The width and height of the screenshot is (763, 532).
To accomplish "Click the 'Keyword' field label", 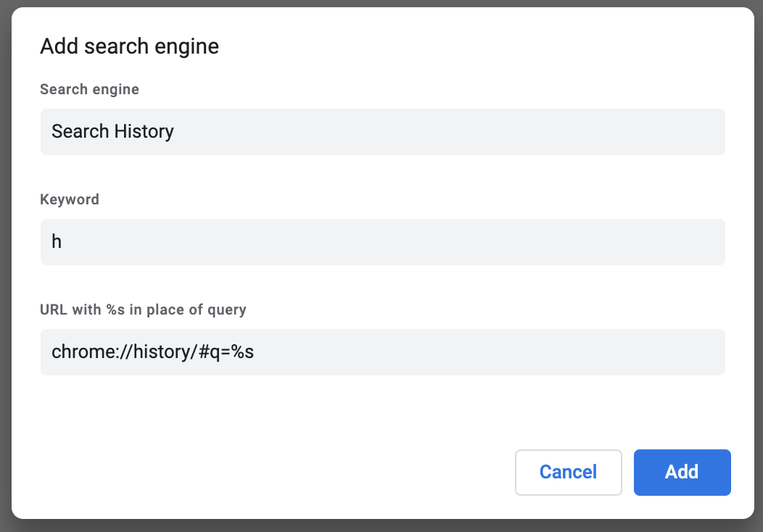I will coord(70,199).
